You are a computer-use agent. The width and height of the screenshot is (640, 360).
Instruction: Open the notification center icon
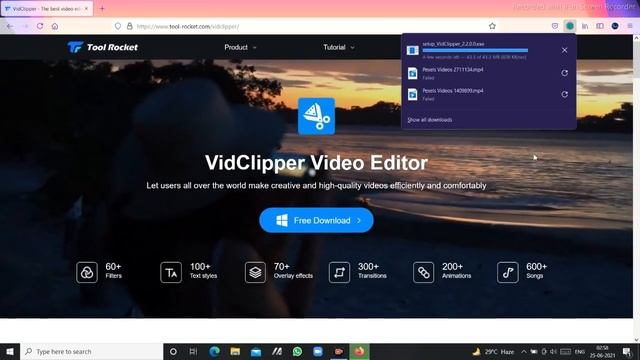point(627,351)
